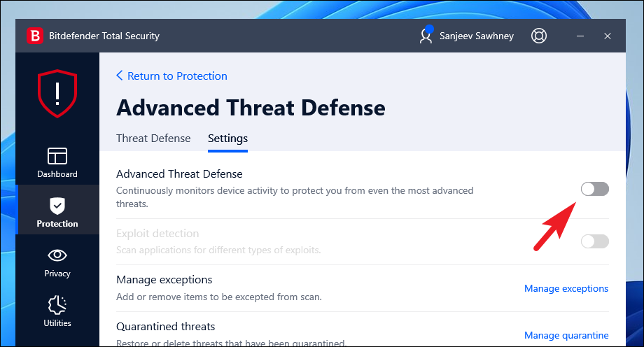Click the Advanced Threat Defense page heading
This screenshot has width=644, height=347.
(x=251, y=108)
